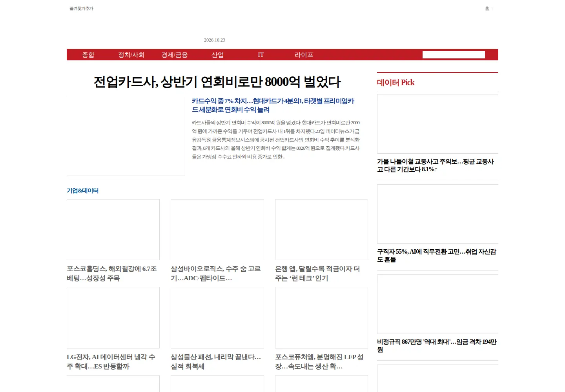Open the 라이프 section
Viewport: 565px width, 392px height.
(x=304, y=55)
